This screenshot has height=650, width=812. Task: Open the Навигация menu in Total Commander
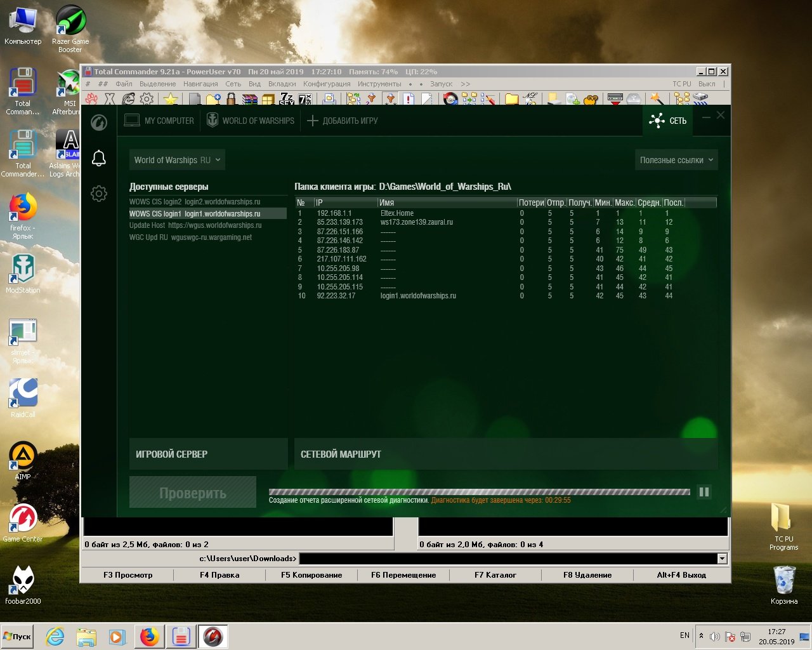click(200, 84)
